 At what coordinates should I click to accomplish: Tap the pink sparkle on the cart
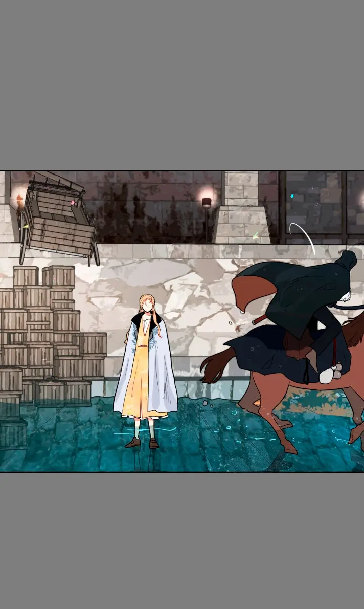[x=73, y=203]
